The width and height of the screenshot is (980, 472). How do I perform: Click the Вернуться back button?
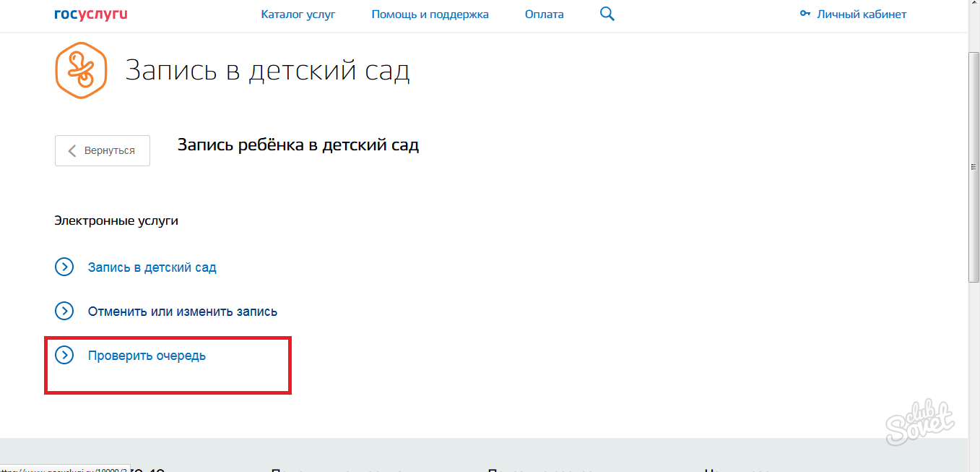click(x=103, y=150)
